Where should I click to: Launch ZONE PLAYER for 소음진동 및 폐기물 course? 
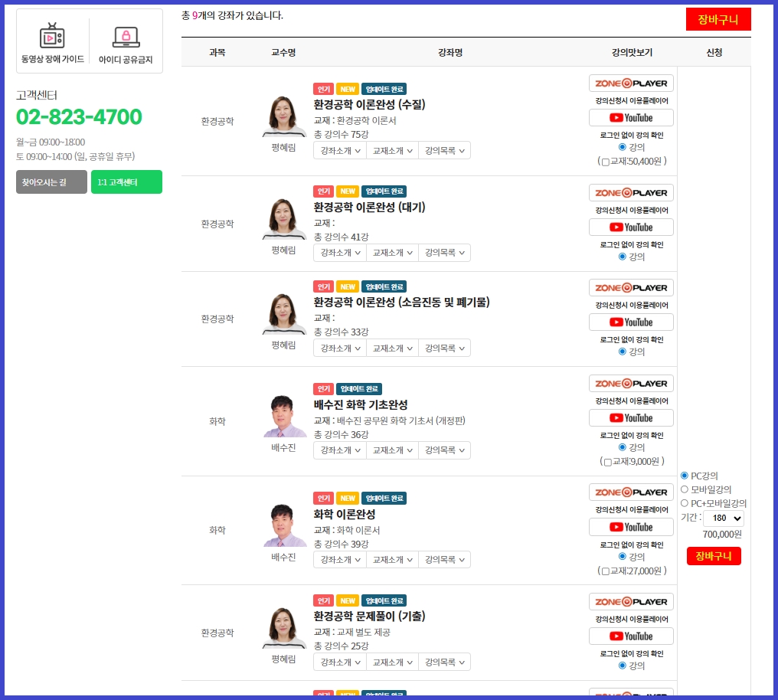(631, 288)
